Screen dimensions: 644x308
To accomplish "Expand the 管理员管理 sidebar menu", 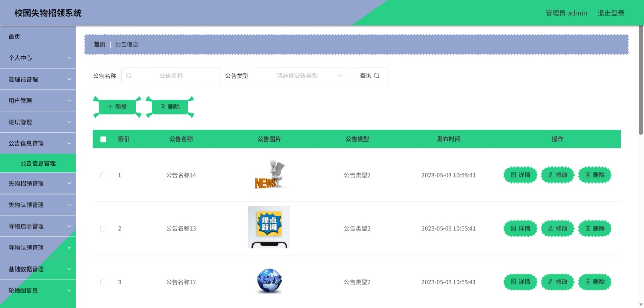I will [38, 79].
